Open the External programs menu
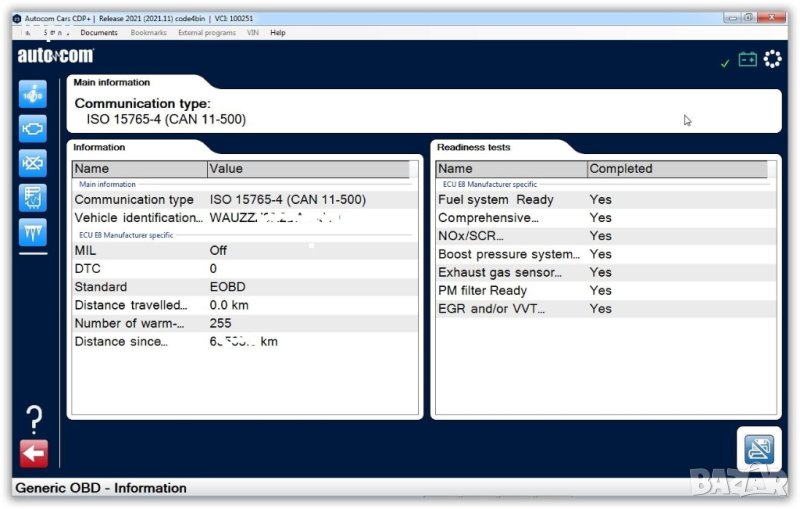 click(x=207, y=33)
